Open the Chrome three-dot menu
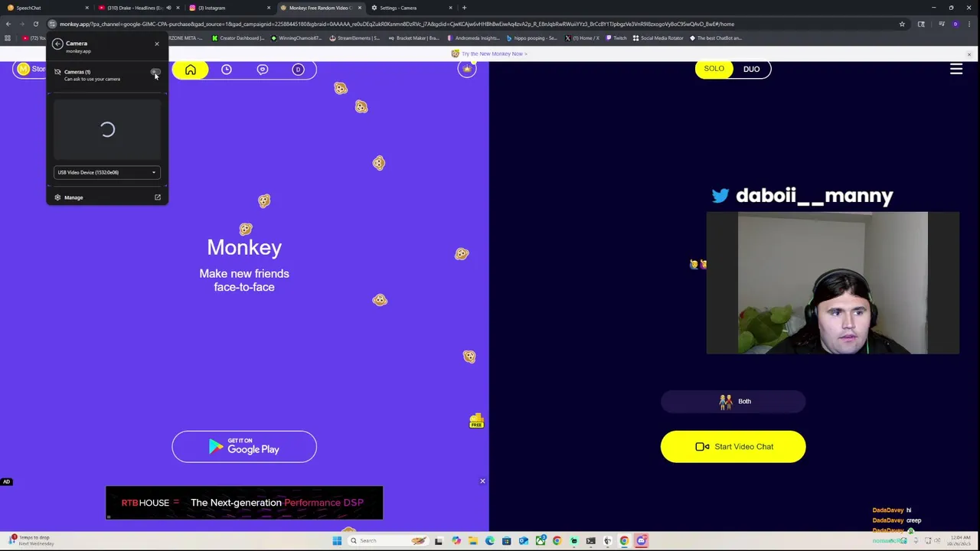 971,24
